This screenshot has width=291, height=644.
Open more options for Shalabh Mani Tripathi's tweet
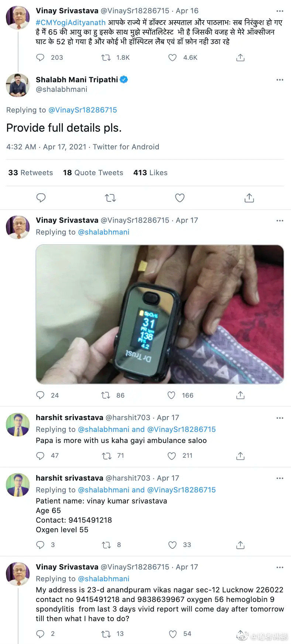[x=280, y=80]
